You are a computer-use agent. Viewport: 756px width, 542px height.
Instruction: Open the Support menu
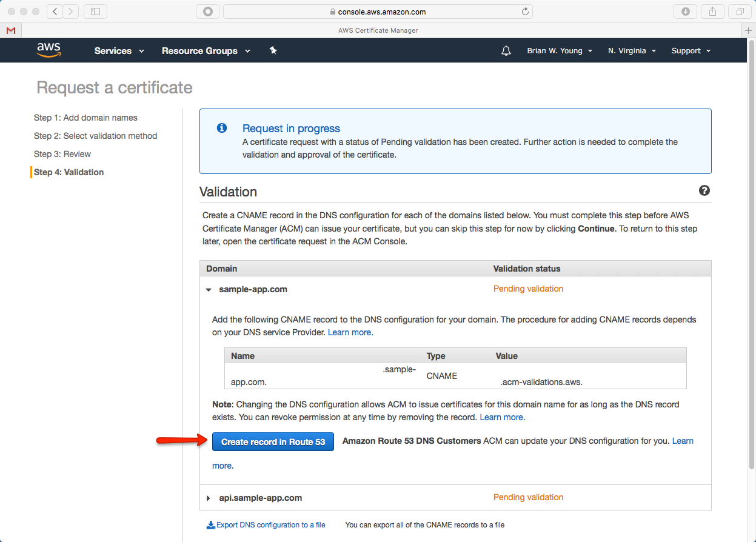(691, 51)
